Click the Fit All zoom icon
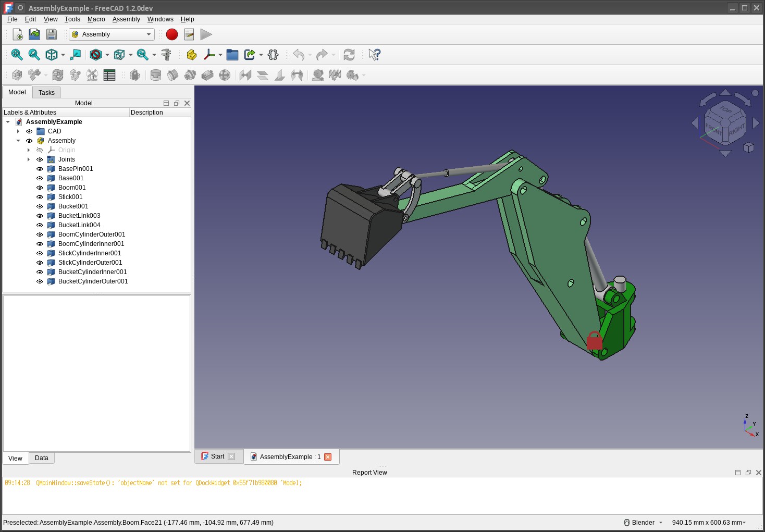The image size is (765, 532). (17, 55)
